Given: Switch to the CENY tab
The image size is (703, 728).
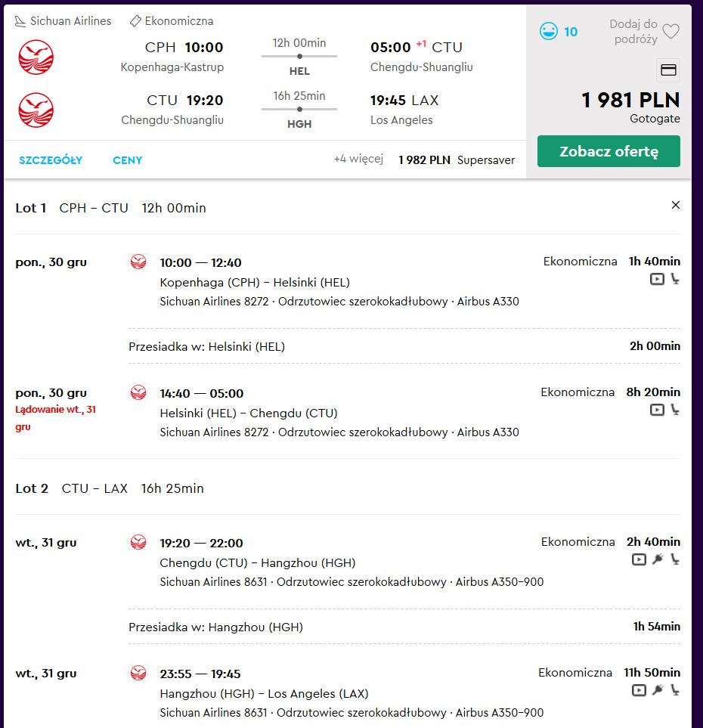Looking at the screenshot, I should tap(127, 160).
